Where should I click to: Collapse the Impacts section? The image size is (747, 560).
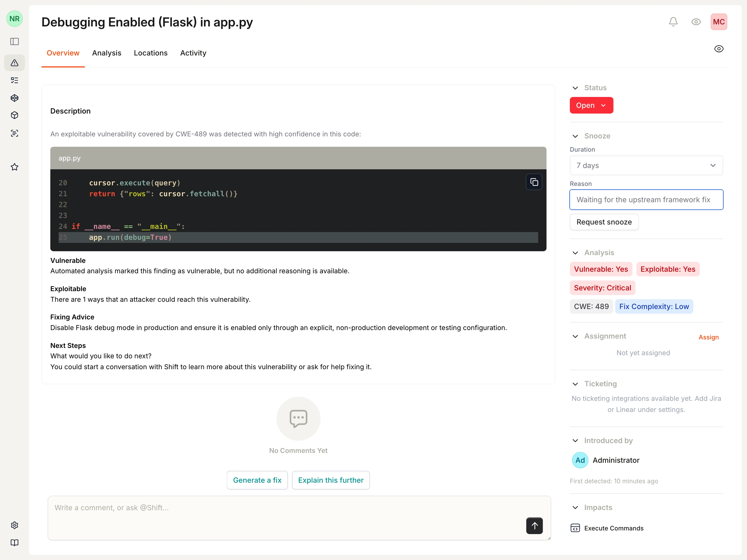pos(575,507)
